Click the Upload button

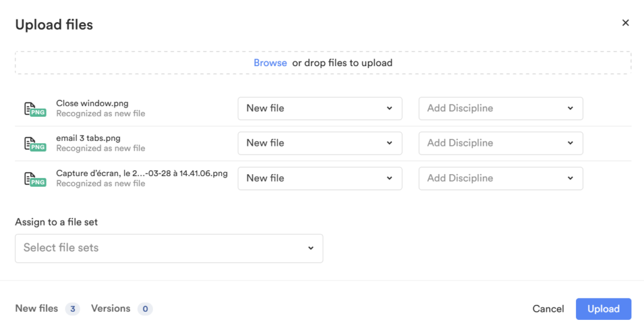coord(603,309)
